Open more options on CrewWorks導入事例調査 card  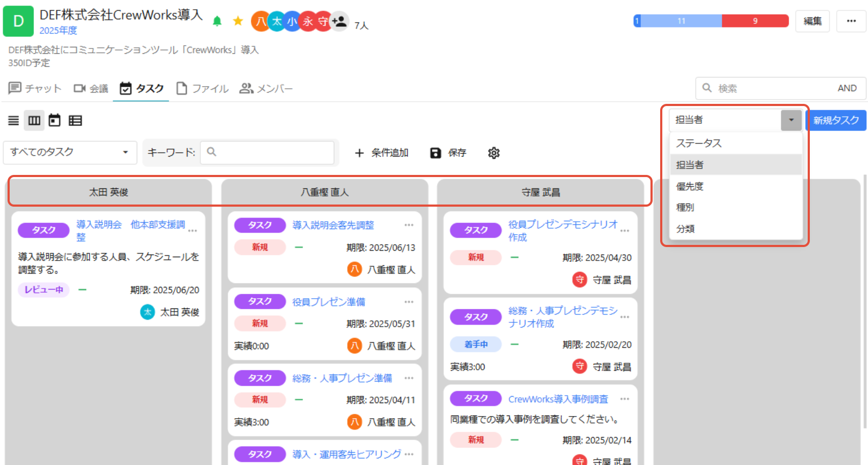(625, 399)
